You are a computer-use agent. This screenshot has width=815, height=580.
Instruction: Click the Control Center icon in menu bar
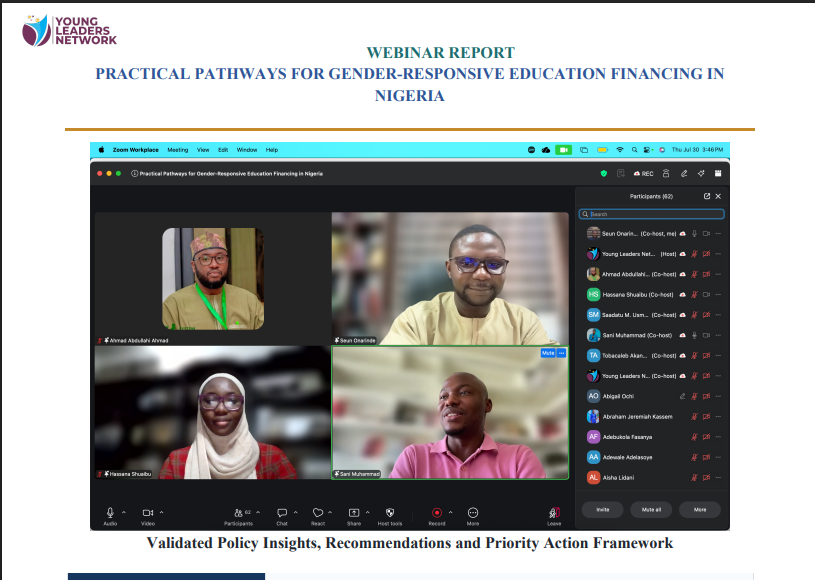click(648, 150)
